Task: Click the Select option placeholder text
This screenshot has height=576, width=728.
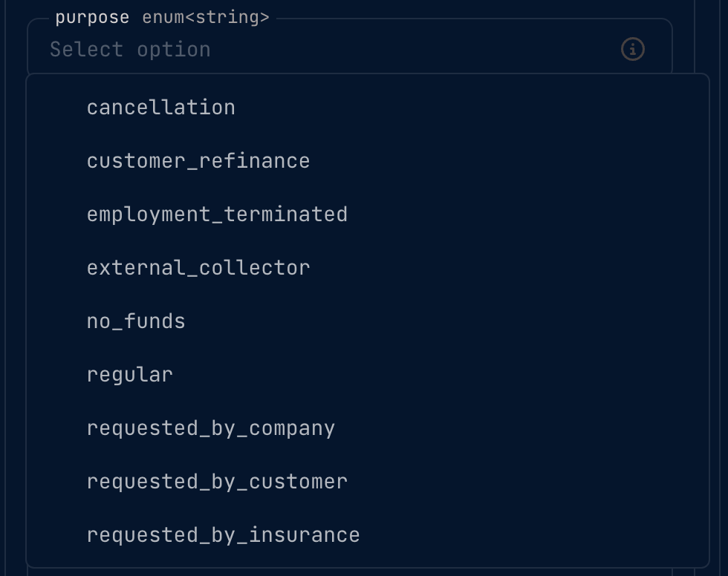Action: [x=130, y=50]
